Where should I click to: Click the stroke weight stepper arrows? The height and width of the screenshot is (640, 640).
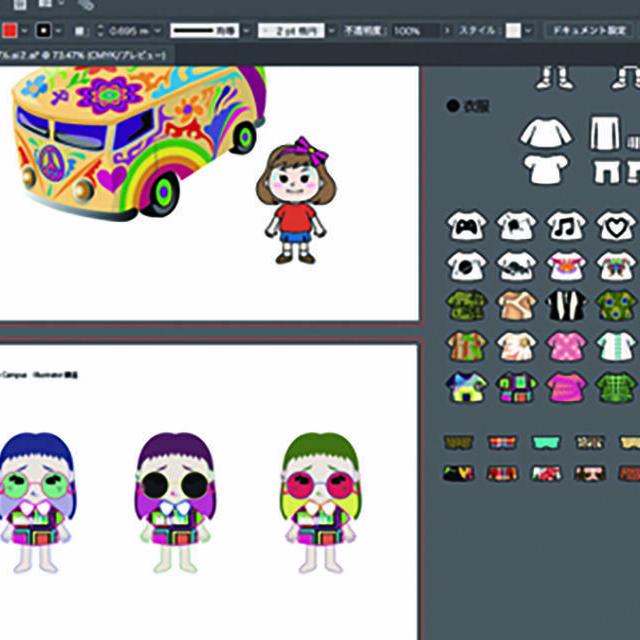(x=100, y=31)
